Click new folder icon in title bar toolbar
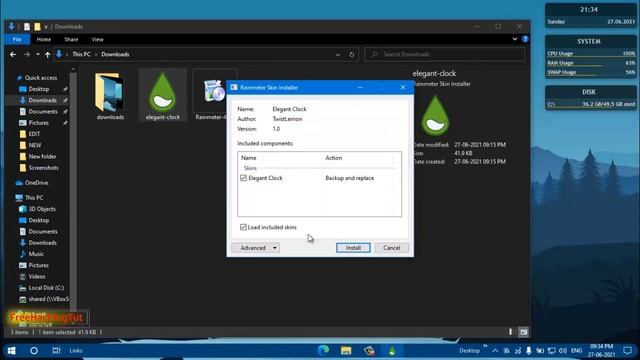The width and height of the screenshot is (640, 360). point(37,27)
